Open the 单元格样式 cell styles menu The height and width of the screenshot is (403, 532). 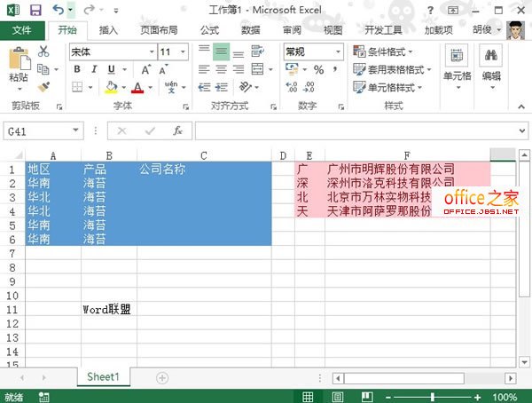pos(387,87)
